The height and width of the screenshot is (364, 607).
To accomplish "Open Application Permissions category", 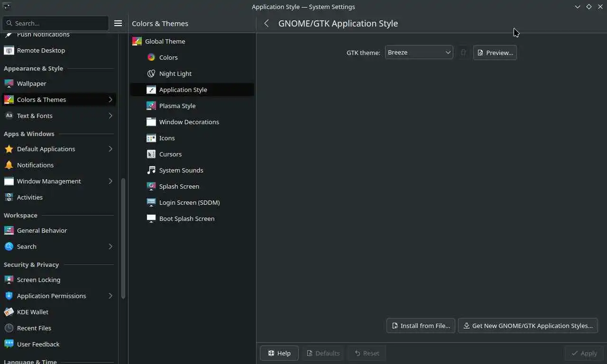I will tap(59, 296).
